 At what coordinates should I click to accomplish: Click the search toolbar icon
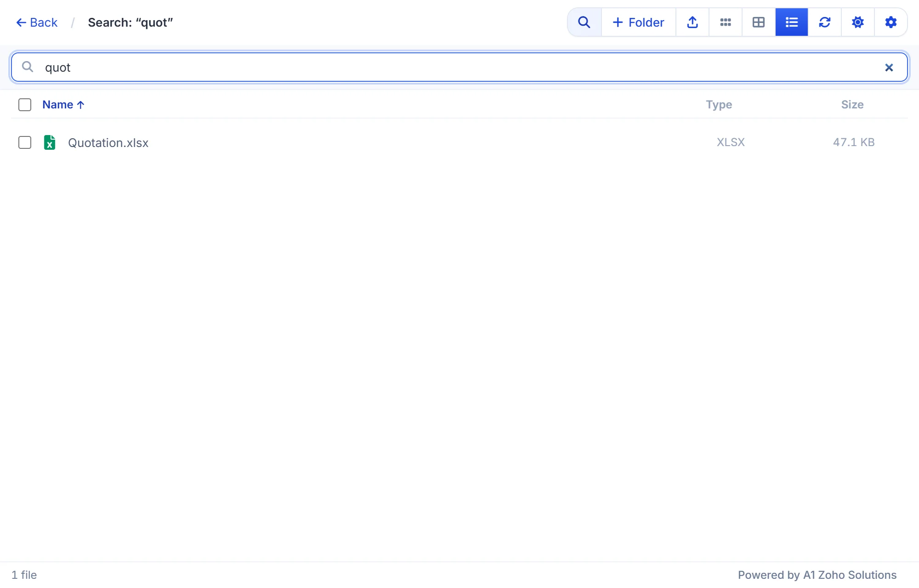point(584,22)
